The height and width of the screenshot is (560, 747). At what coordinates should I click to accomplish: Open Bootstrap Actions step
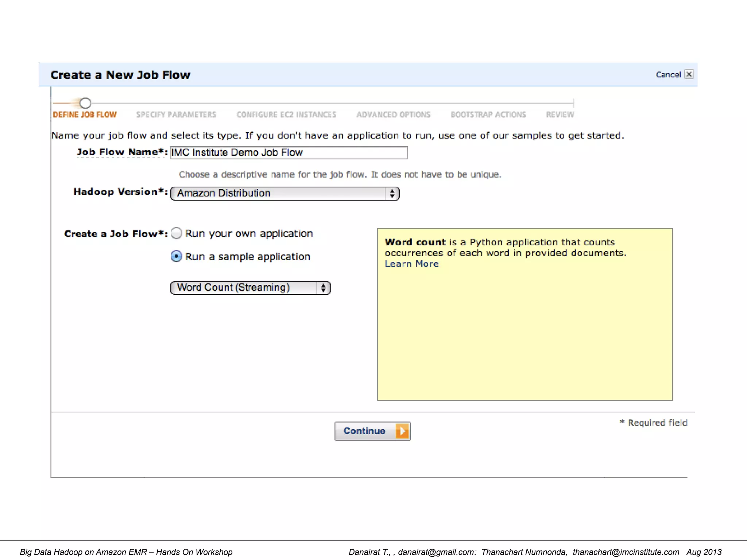(x=488, y=115)
